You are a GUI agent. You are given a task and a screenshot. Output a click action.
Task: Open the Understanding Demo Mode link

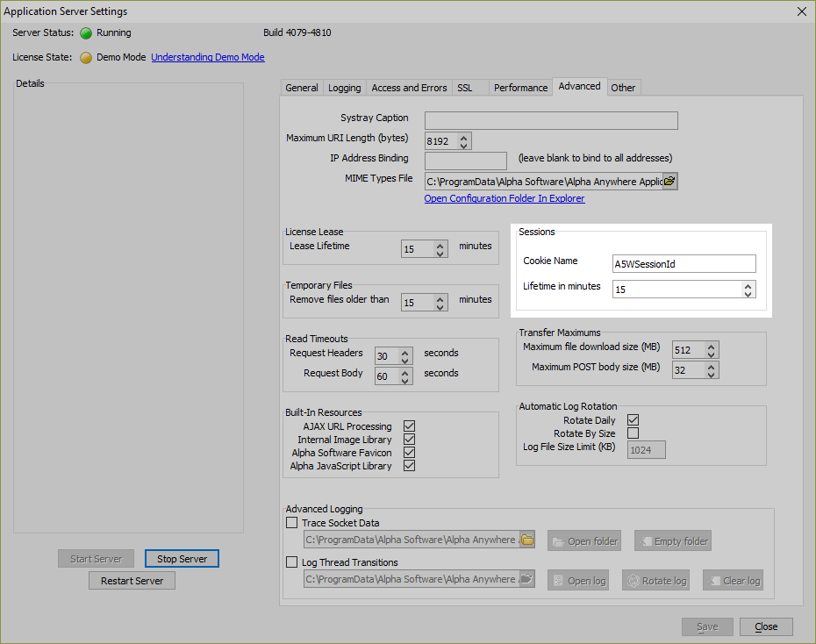click(208, 57)
